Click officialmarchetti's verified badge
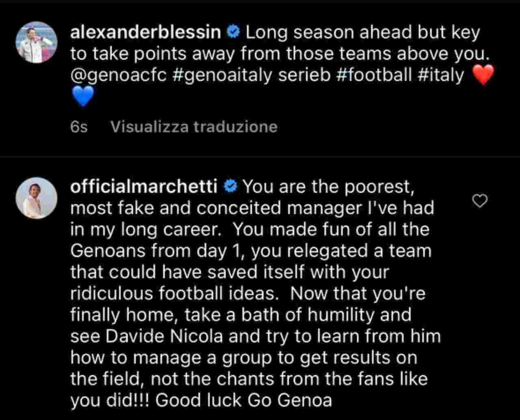 tap(230, 186)
